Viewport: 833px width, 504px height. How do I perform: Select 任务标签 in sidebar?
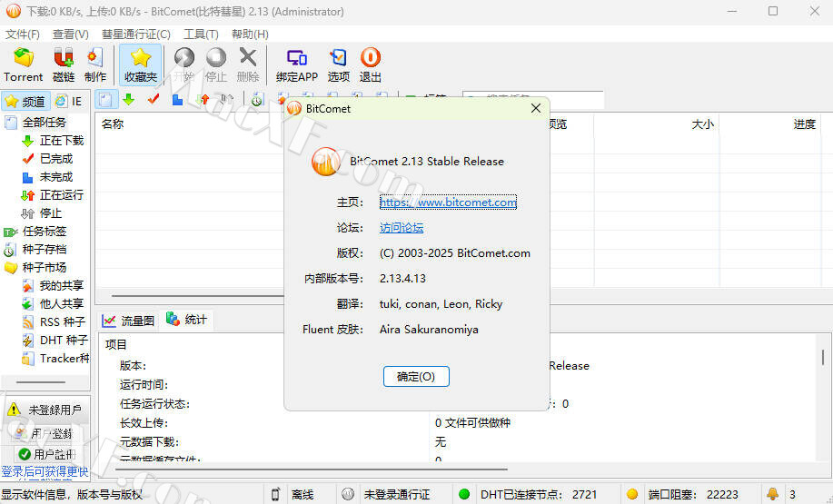45,231
